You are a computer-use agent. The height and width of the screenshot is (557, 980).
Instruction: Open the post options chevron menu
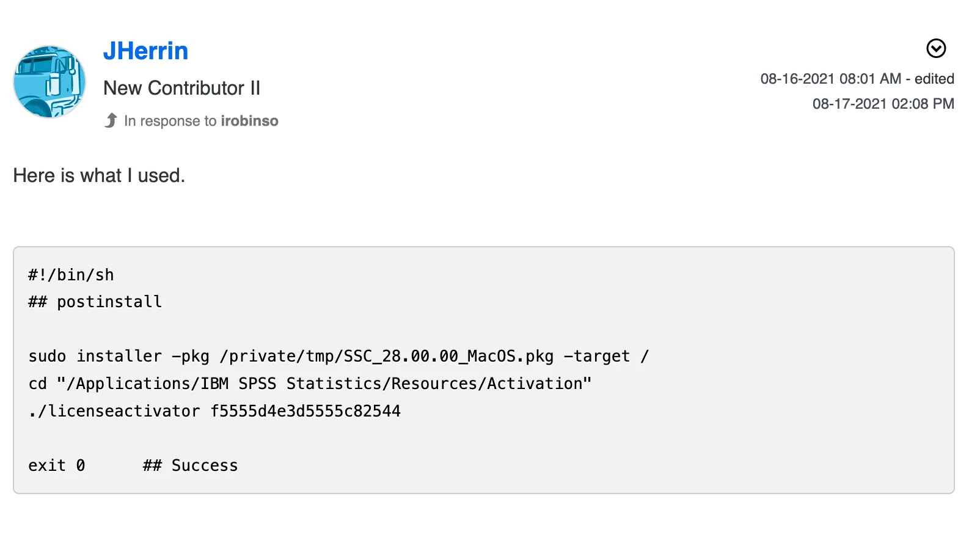[x=936, y=48]
